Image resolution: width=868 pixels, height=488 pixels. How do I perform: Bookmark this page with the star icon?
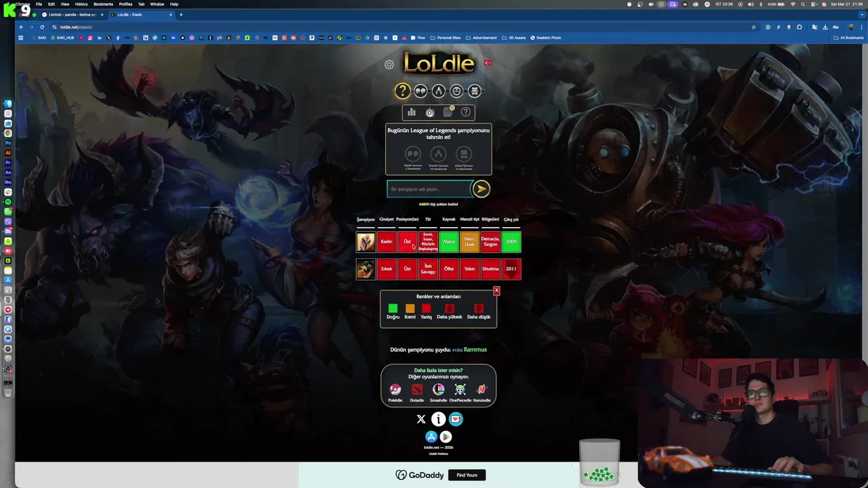click(753, 27)
